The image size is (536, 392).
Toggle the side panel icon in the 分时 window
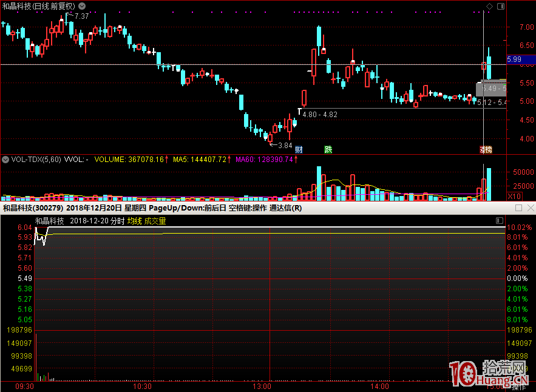tap(500, 220)
